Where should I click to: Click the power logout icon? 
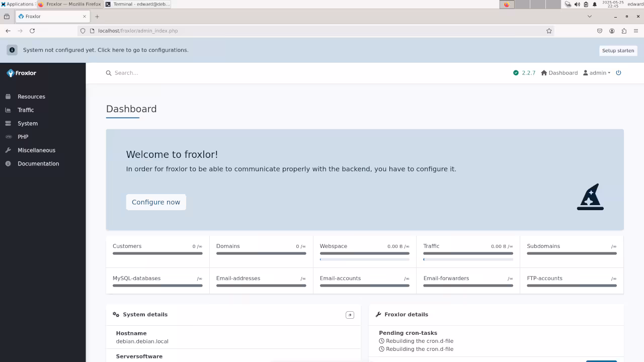[x=618, y=73]
